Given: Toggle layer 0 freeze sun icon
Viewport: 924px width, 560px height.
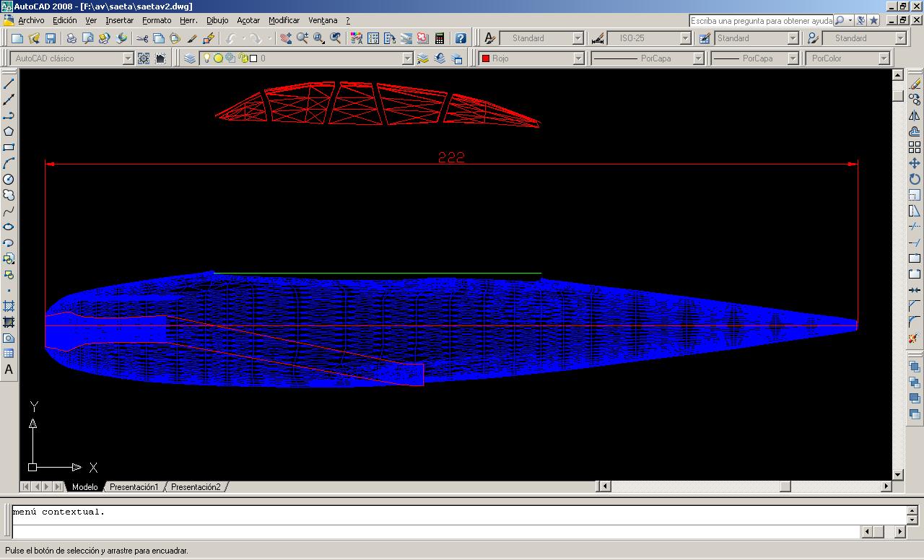Looking at the screenshot, I should point(218,58).
